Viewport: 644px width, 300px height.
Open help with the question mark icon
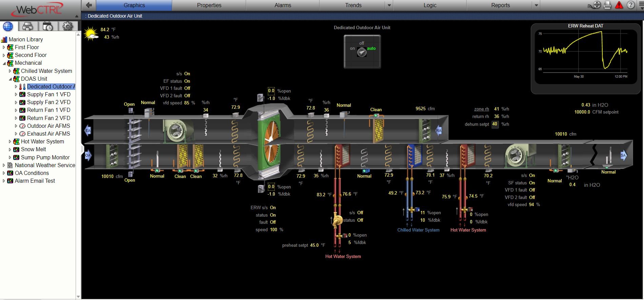[630, 5]
